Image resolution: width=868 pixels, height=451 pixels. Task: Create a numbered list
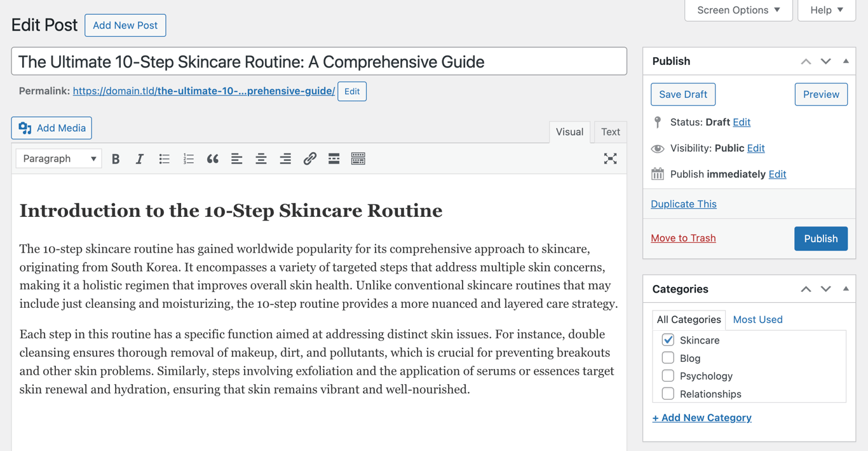[x=188, y=158]
